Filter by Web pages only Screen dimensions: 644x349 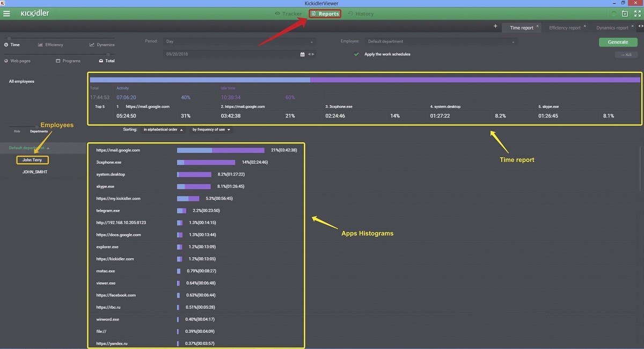point(17,61)
